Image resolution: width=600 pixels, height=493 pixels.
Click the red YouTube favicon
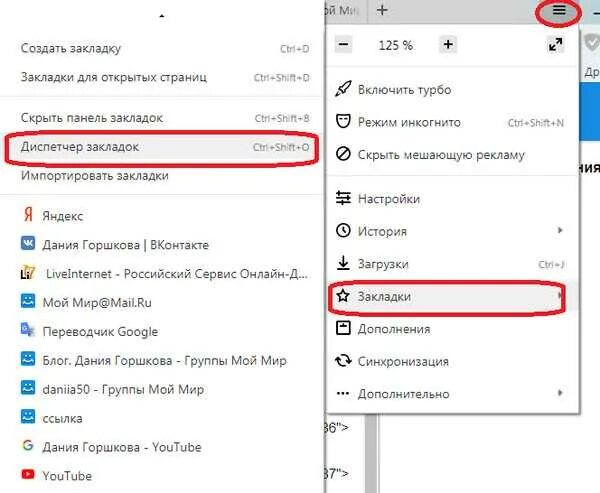(28, 475)
